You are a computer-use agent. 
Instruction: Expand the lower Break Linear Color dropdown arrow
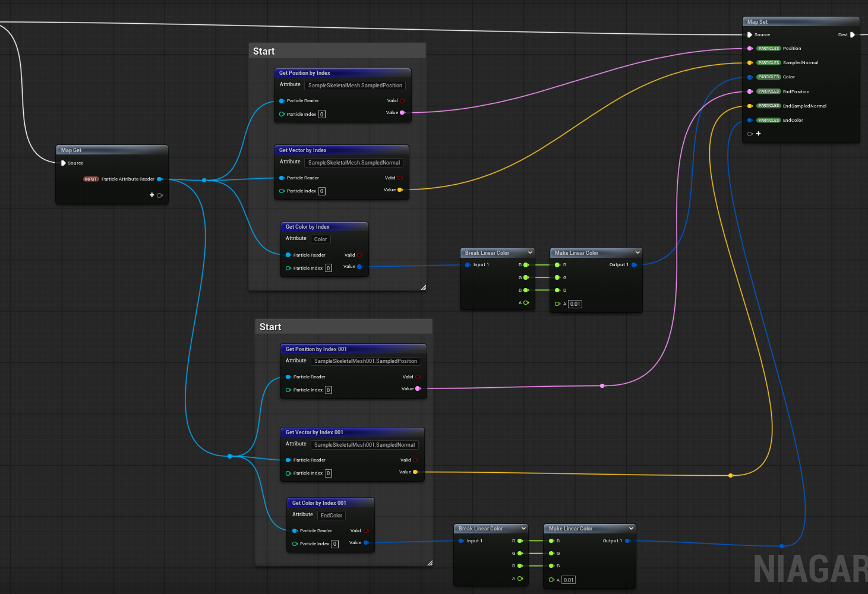coord(523,528)
